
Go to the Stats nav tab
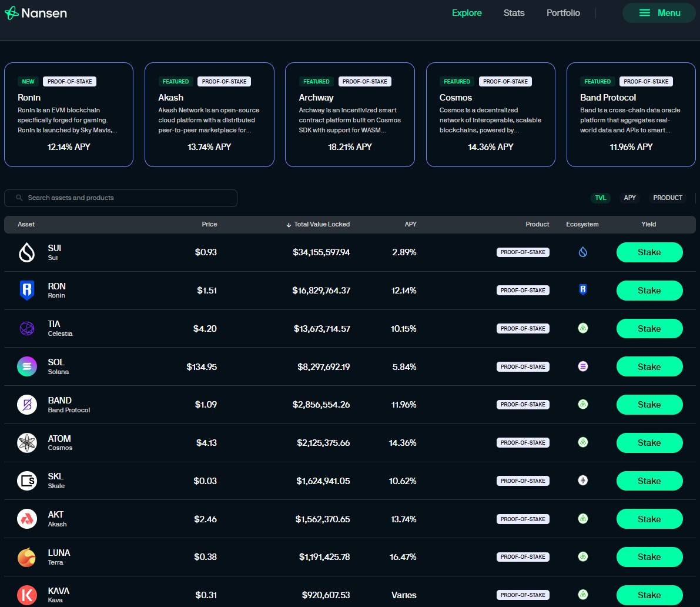pos(514,13)
